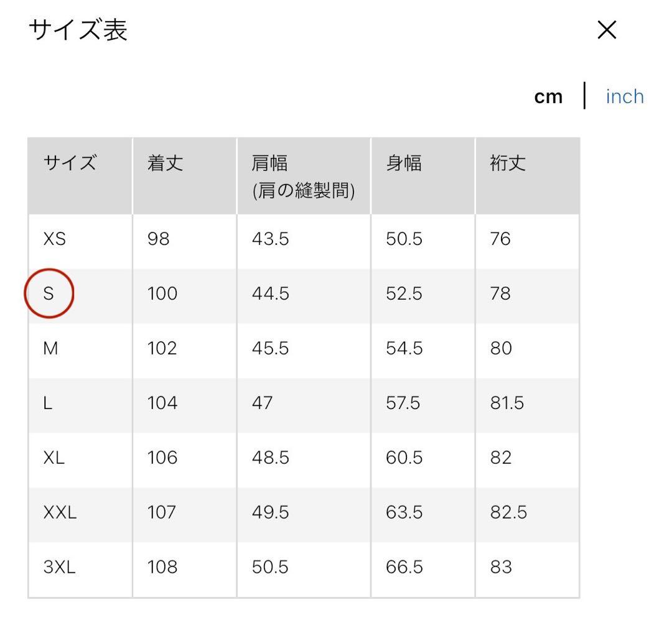
Task: Switch measurements to inch units
Action: coord(624,96)
